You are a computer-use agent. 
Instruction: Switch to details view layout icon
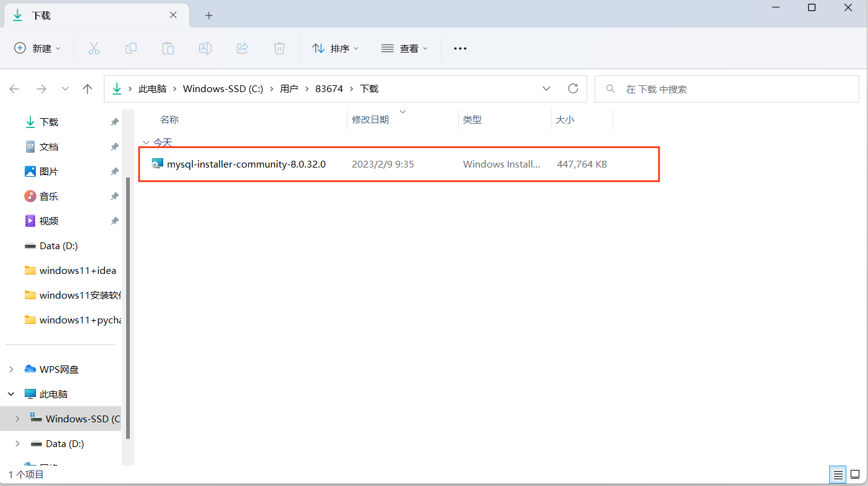(838, 475)
